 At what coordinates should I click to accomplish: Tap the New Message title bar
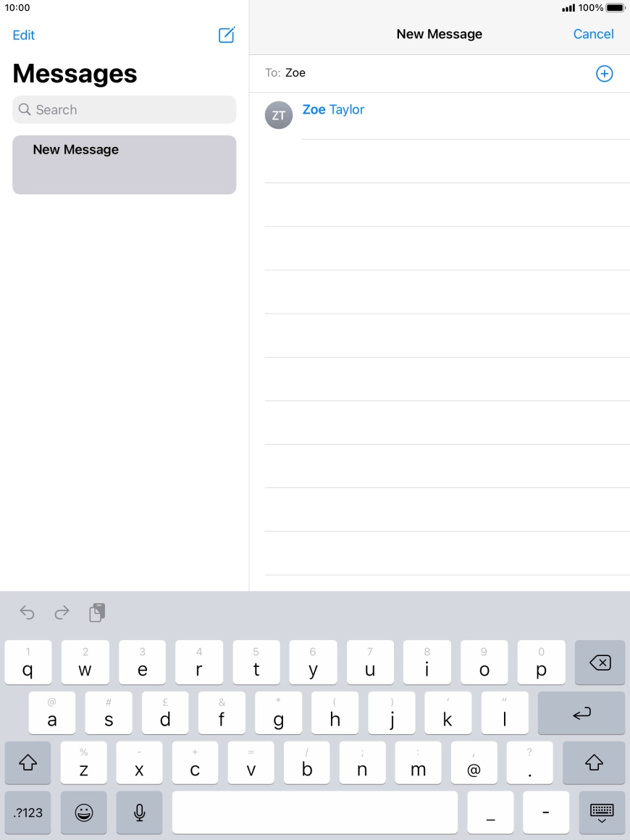tap(439, 33)
